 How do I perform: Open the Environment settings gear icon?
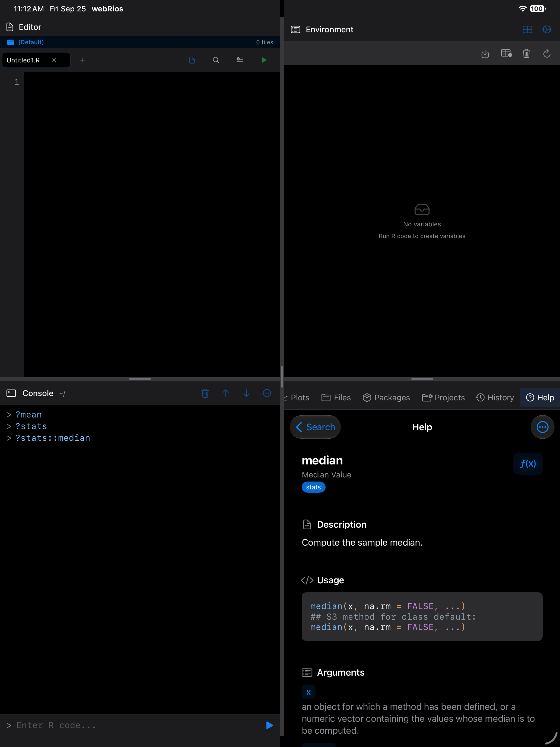point(547,30)
